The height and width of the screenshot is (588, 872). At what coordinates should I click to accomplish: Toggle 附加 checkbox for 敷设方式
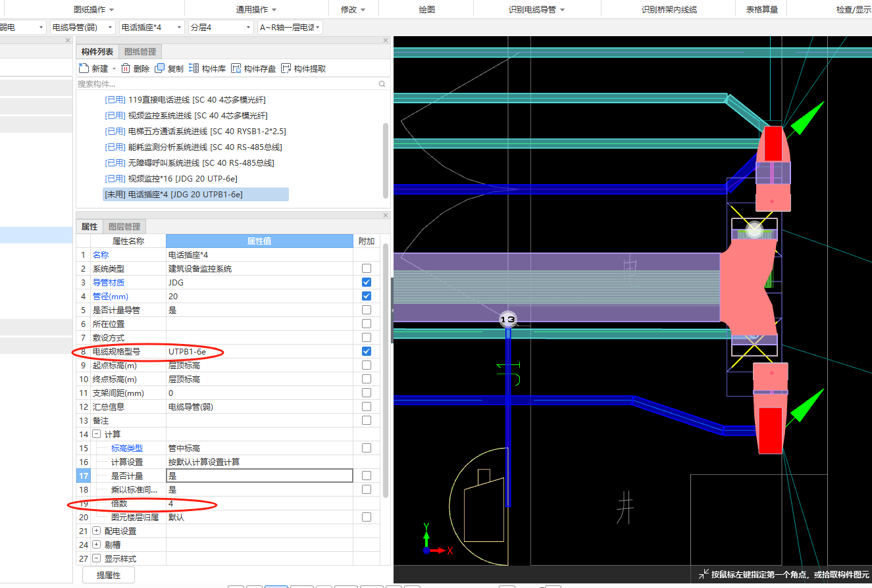[367, 337]
